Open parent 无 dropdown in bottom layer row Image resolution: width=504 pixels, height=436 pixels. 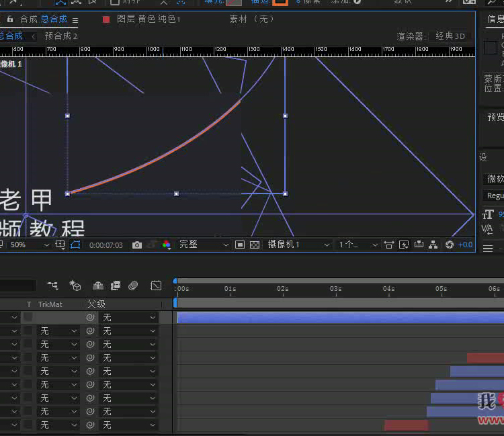(x=128, y=425)
